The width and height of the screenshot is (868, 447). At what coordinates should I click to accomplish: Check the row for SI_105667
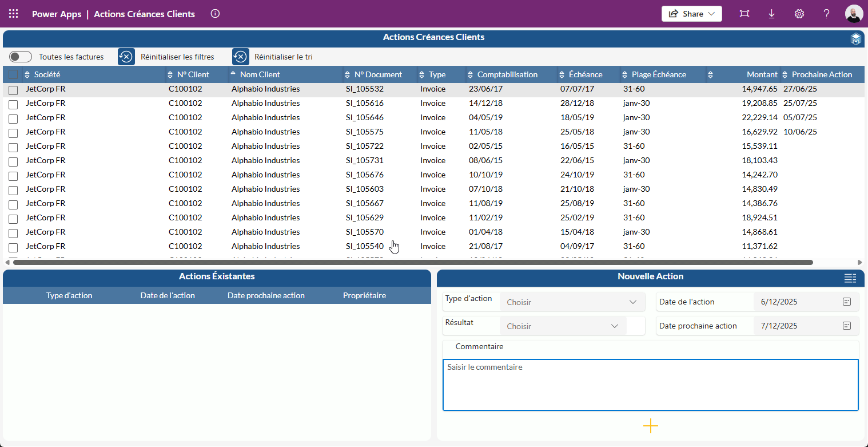[x=13, y=204]
